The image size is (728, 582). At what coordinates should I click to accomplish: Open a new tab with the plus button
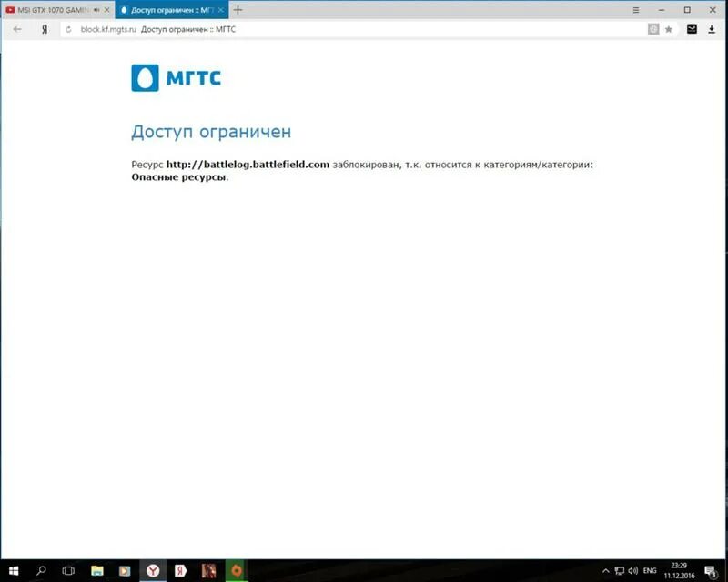coord(238,10)
